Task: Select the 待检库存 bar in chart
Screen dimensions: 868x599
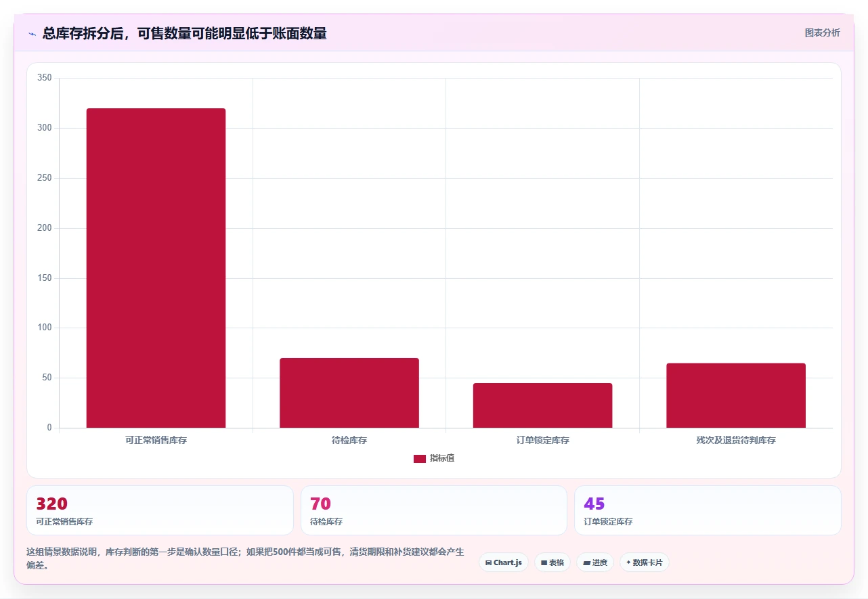Action: (x=349, y=393)
